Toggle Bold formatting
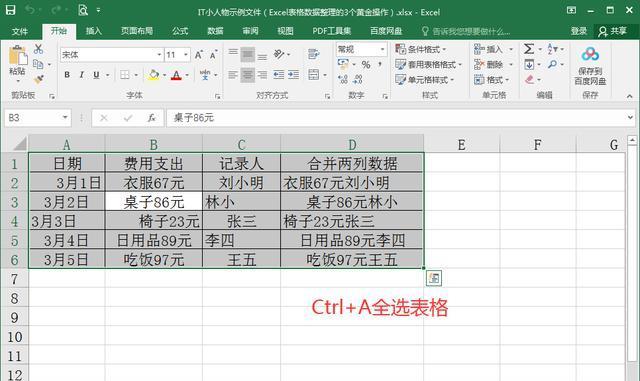The image size is (640, 381). [67, 75]
